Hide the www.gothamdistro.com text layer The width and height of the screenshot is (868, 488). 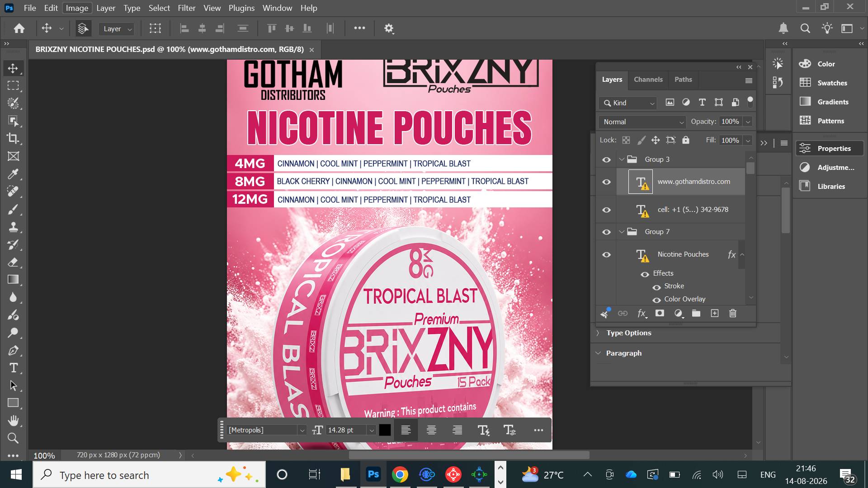[606, 182]
